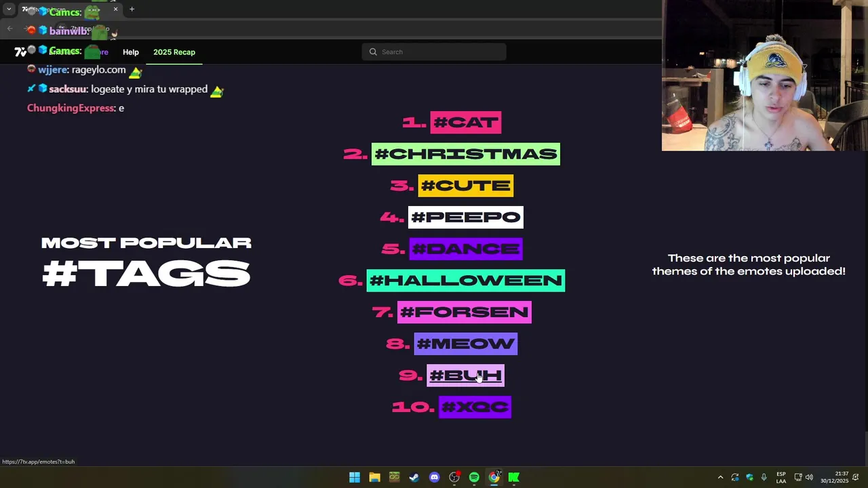The image size is (868, 488).
Task: Open the #XQC tag link
Action: click(x=475, y=407)
